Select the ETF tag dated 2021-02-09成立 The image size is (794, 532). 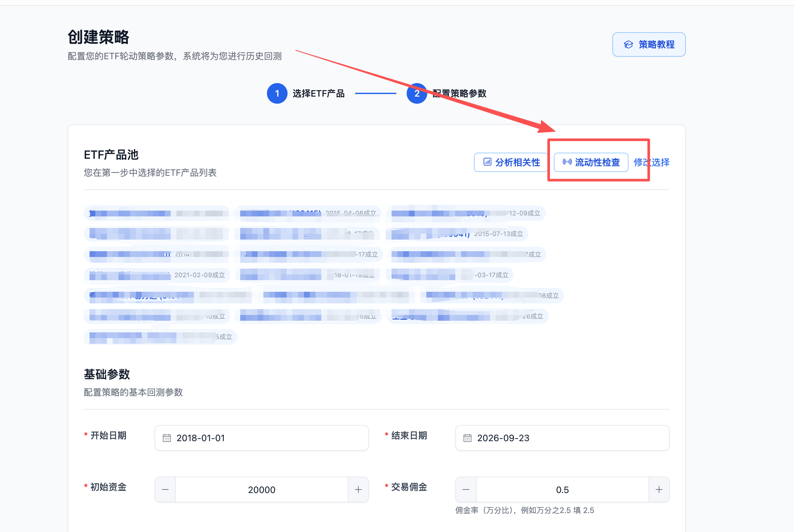[x=157, y=275]
